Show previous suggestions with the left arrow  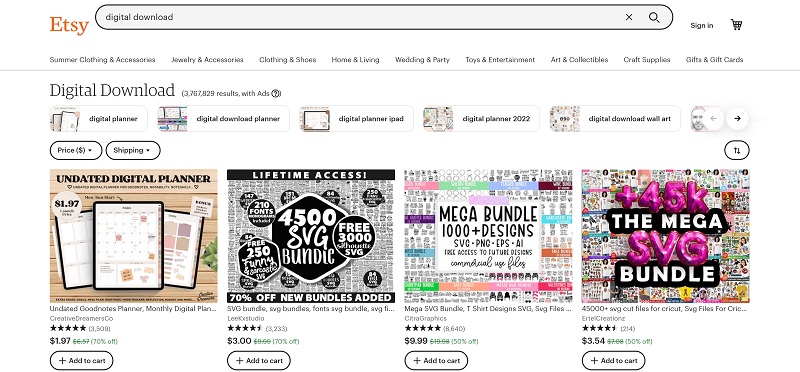coord(713,118)
